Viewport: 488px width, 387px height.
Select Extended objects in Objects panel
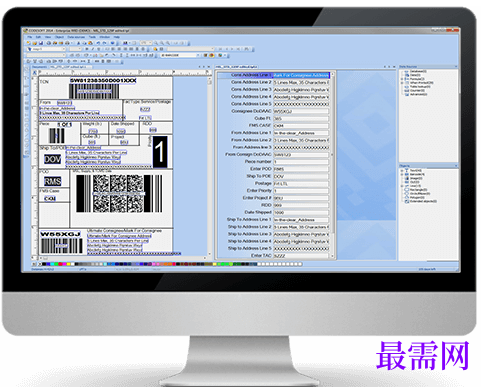click(420, 201)
